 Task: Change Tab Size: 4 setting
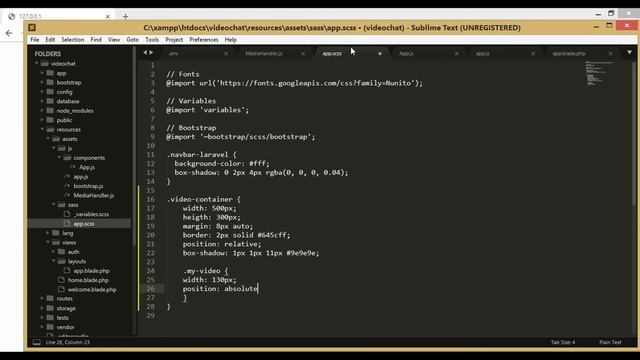pos(563,342)
